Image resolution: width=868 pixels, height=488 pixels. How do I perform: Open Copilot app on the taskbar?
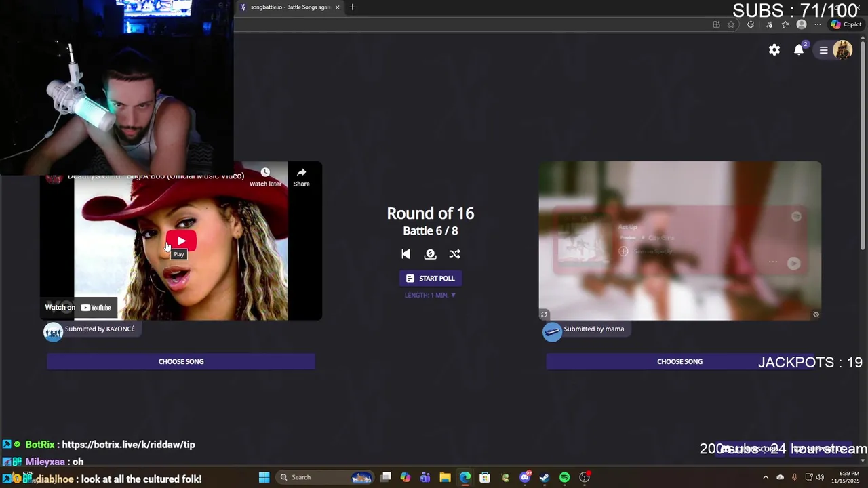point(406,477)
